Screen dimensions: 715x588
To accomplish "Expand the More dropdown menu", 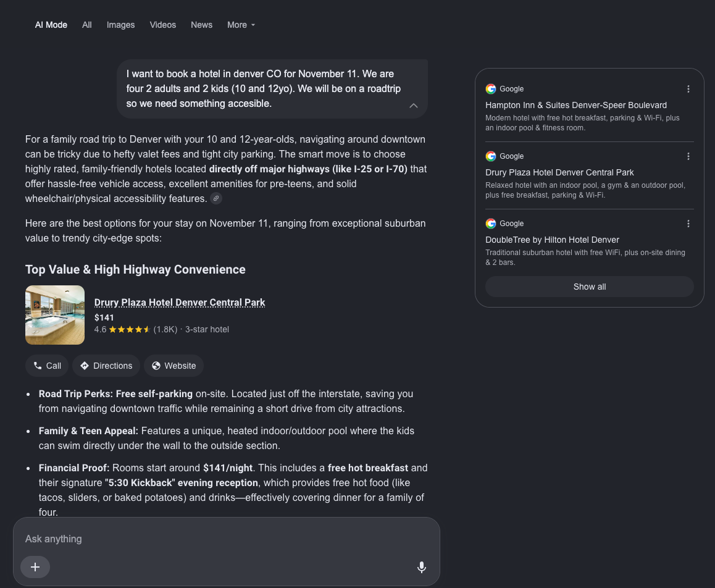I will 241,25.
